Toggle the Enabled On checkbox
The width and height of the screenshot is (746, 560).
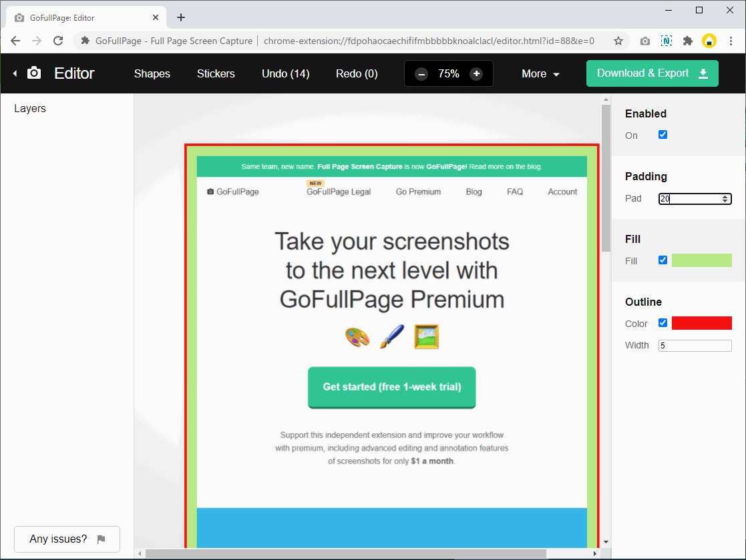663,135
